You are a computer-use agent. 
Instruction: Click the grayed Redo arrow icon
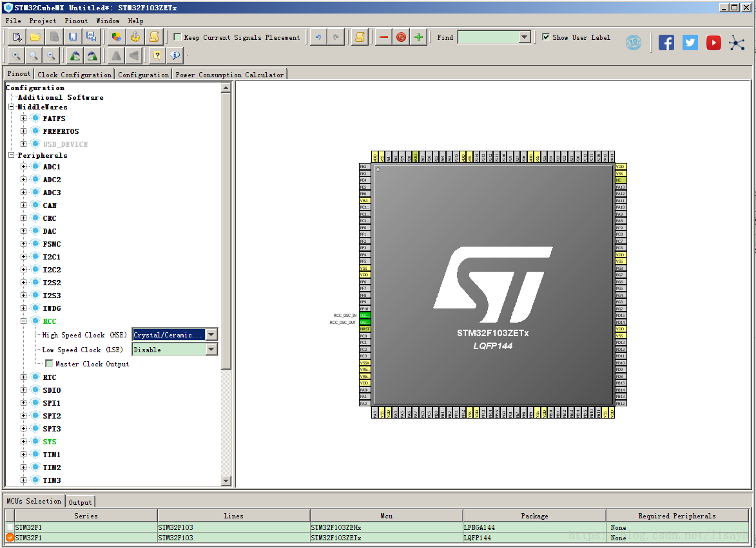pos(336,37)
